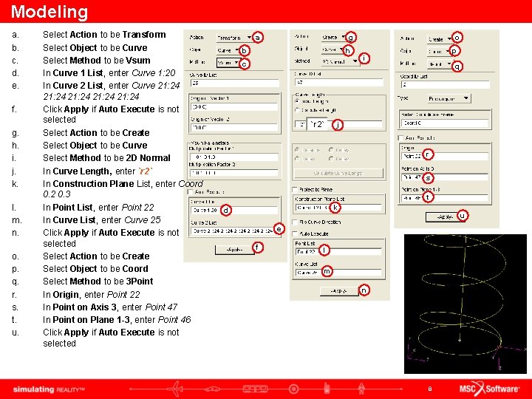Viewport: 532px width, 399px height.
Task: Click the Calculate Curve Length button
Action: pos(338,173)
